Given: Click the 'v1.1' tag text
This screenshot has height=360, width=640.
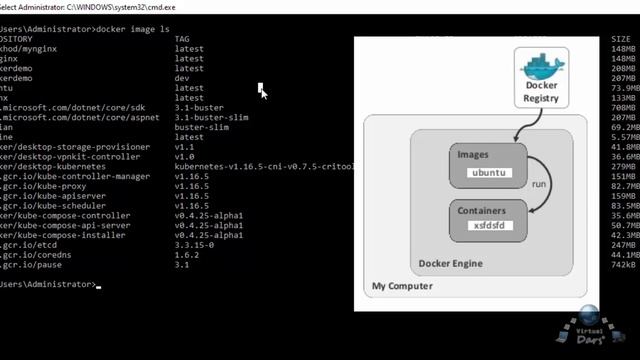Looking at the screenshot, I should tap(184, 147).
